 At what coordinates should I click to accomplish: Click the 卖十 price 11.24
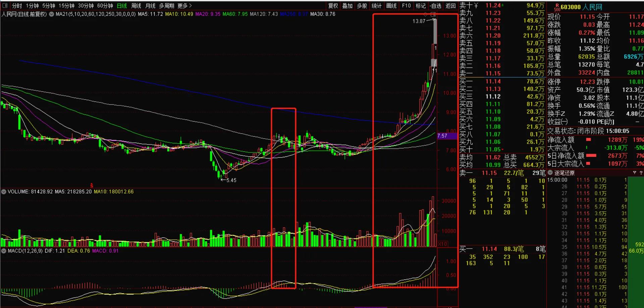click(493, 5)
